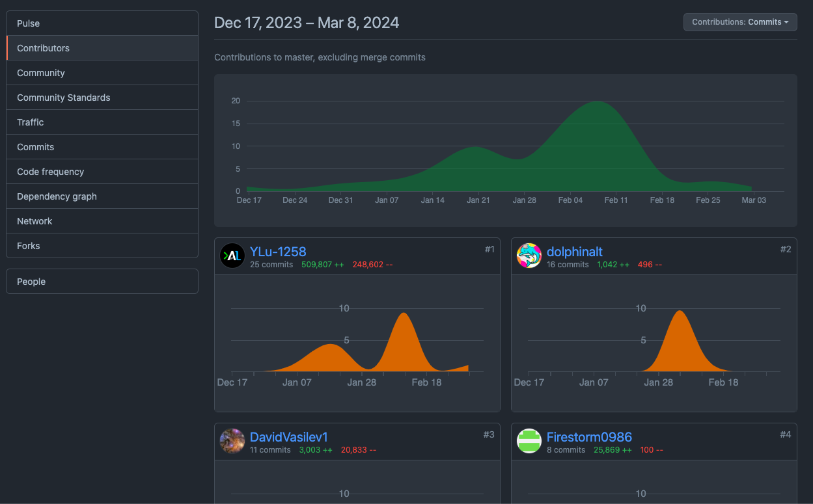Click the #1 rank label
The height and width of the screenshot is (504, 813).
489,249
